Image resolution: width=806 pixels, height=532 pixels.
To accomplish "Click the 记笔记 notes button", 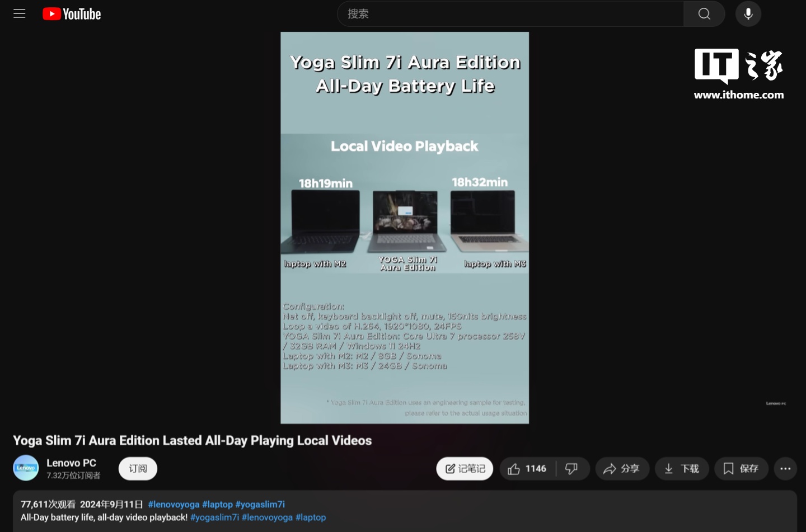I will tap(465, 469).
